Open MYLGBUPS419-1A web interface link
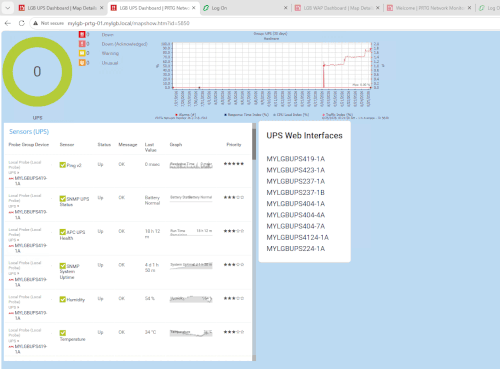Viewport: 500px width, 369px height. pos(296,159)
